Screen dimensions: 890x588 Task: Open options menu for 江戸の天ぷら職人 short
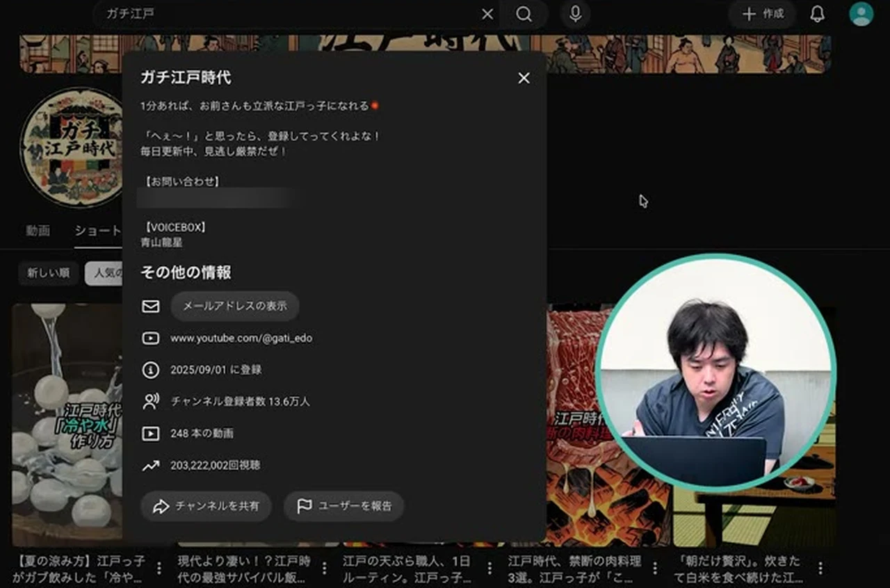pyautogui.click(x=489, y=569)
